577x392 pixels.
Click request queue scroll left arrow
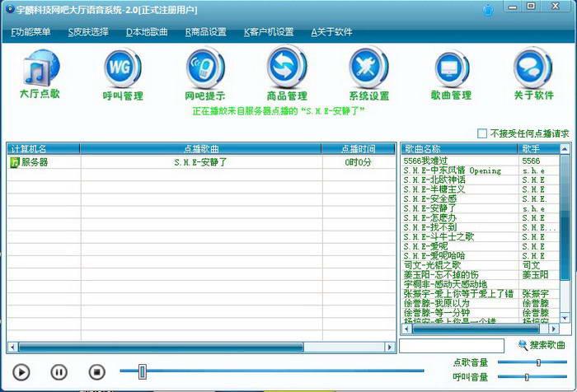point(12,347)
